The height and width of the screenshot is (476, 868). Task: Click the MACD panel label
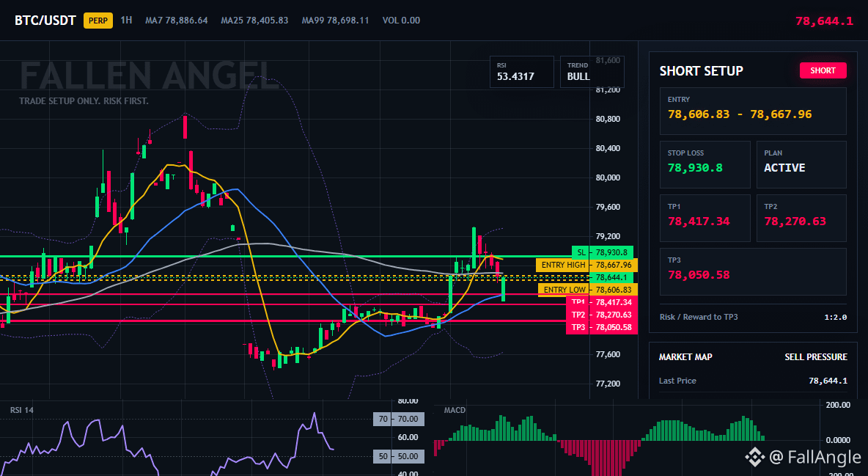pyautogui.click(x=455, y=410)
